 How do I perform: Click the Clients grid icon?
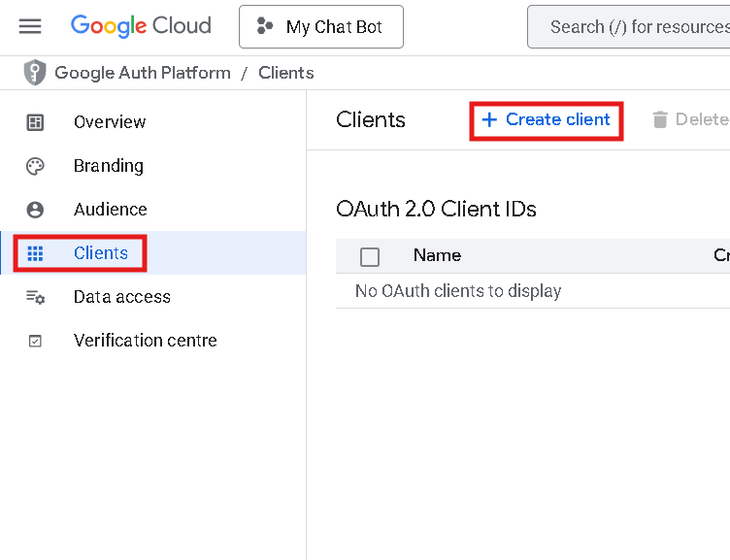tap(36, 253)
